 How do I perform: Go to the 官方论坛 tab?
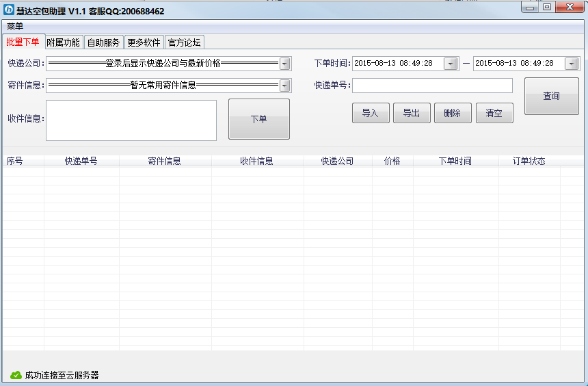click(185, 42)
